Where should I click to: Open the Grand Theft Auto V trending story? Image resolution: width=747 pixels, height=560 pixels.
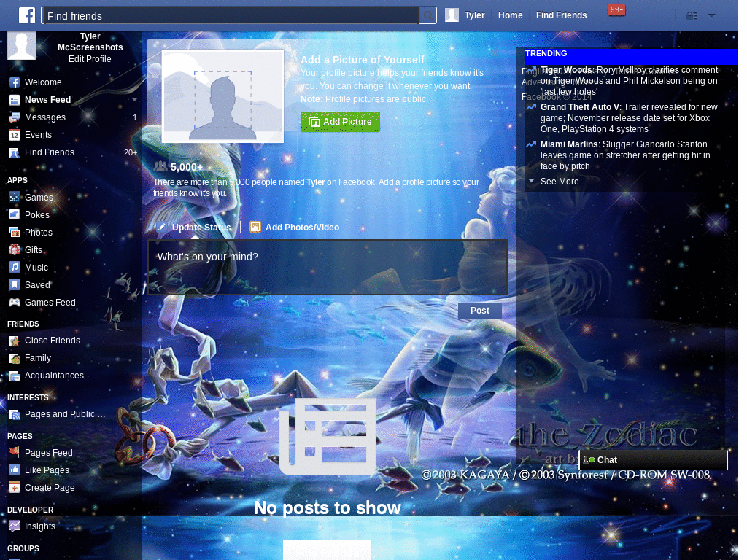629,118
